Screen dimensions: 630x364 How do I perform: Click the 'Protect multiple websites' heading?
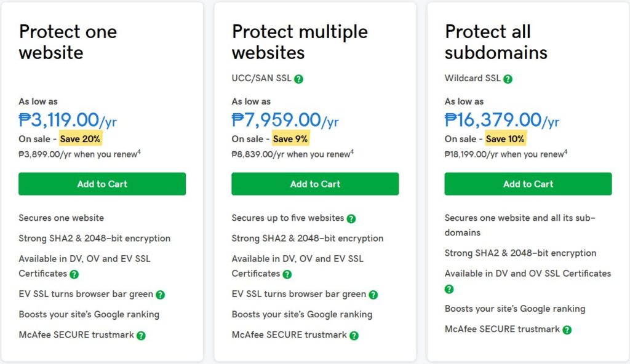(x=300, y=42)
